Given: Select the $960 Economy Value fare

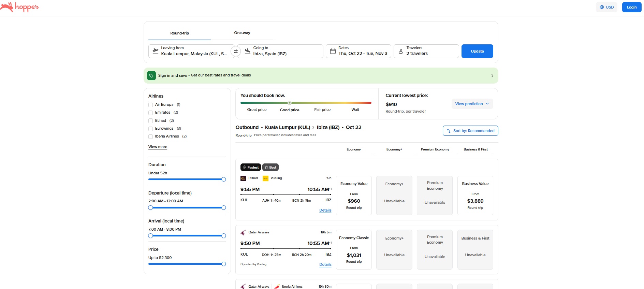Looking at the screenshot, I should (x=354, y=196).
